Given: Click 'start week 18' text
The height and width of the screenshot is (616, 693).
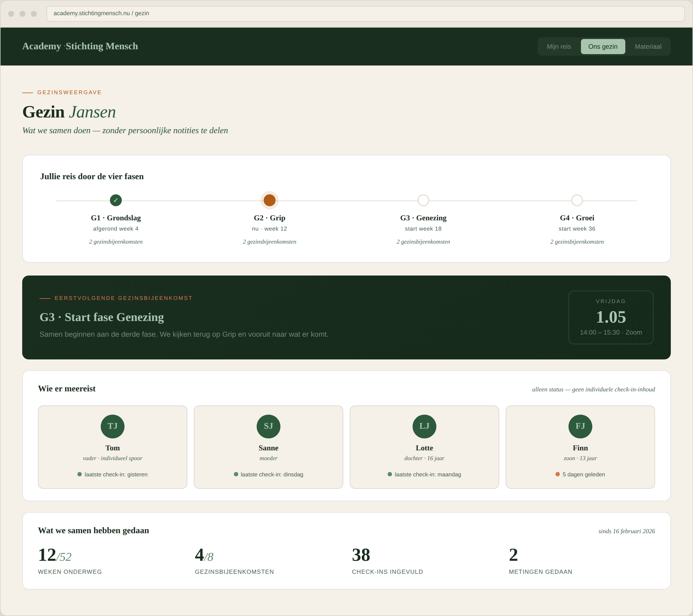Looking at the screenshot, I should pyautogui.click(x=423, y=228).
